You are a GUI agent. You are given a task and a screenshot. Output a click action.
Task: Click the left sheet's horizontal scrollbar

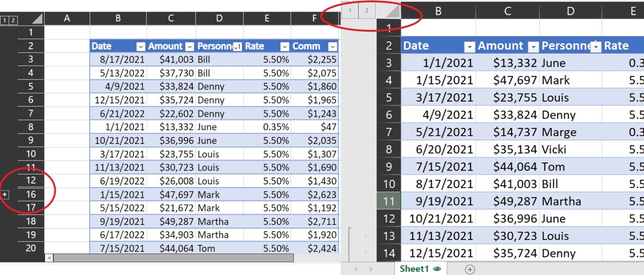pos(172,258)
